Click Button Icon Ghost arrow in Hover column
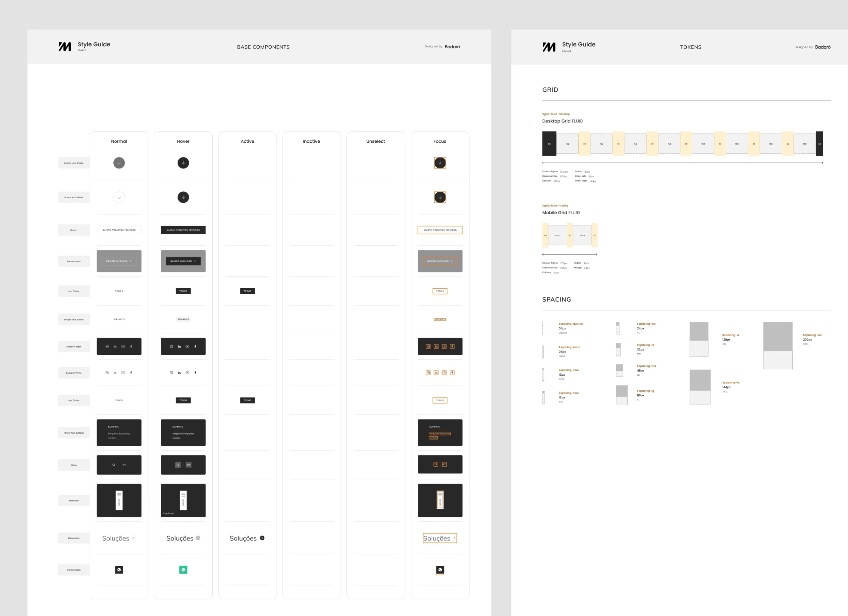Image resolution: width=848 pixels, height=616 pixels. coord(183,197)
